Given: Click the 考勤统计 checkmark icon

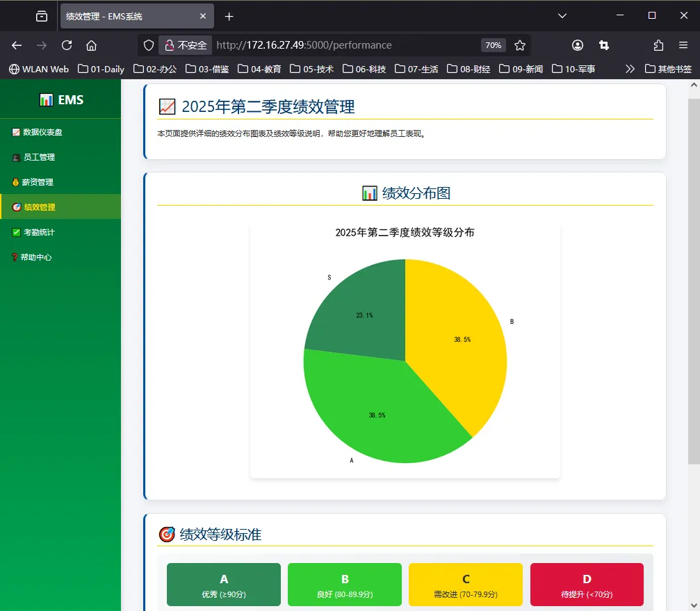Looking at the screenshot, I should click(x=16, y=232).
